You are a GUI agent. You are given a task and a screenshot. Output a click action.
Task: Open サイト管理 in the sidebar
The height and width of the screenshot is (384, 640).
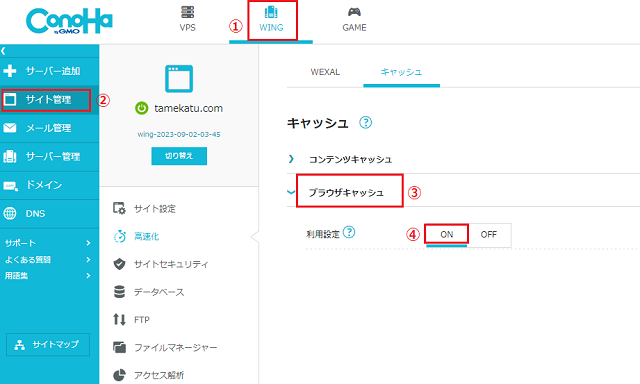(x=48, y=100)
